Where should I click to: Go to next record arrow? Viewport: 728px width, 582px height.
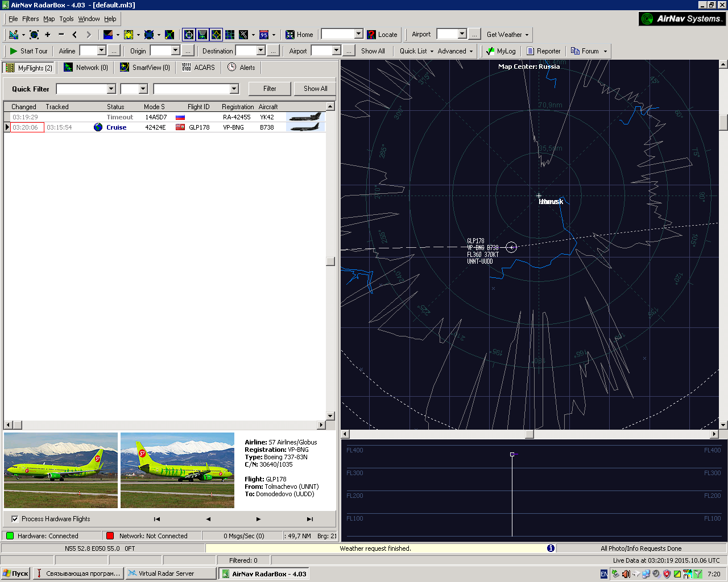(x=258, y=519)
